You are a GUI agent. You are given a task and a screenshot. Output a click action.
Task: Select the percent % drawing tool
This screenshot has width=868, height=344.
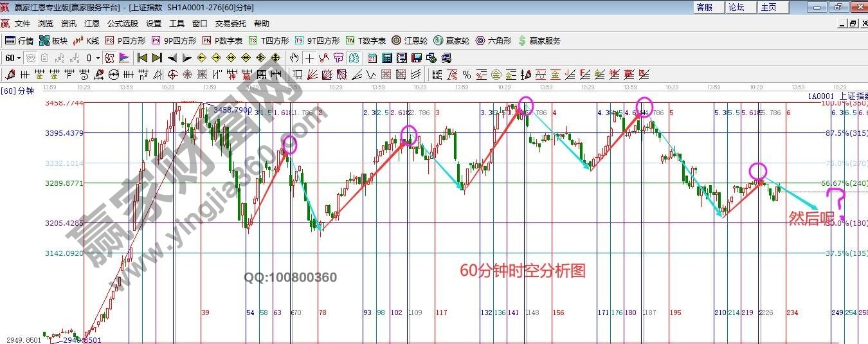[x=466, y=74]
